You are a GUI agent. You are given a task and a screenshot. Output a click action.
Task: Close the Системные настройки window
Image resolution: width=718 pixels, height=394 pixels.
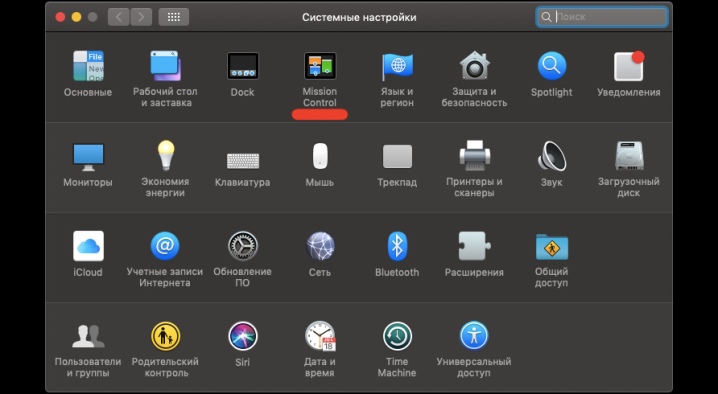tap(60, 17)
